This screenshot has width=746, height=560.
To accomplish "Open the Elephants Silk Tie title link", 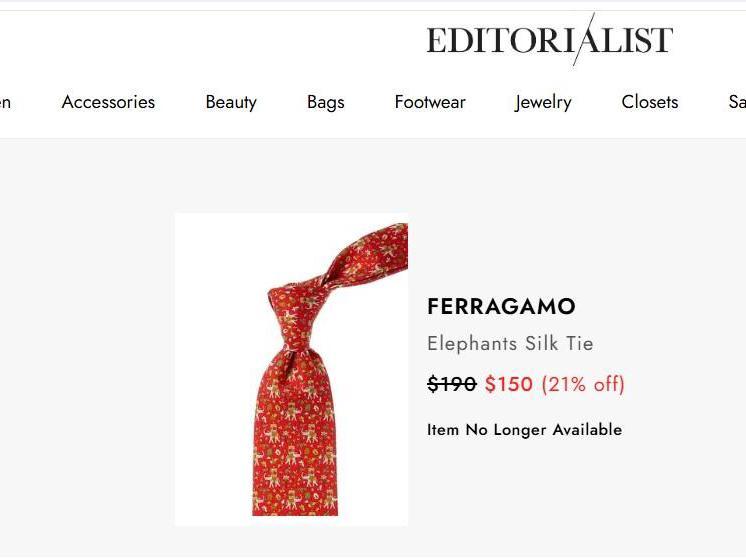I will [510, 344].
